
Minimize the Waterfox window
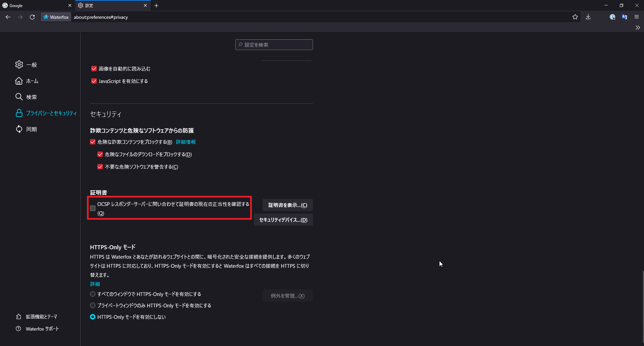click(x=606, y=5)
